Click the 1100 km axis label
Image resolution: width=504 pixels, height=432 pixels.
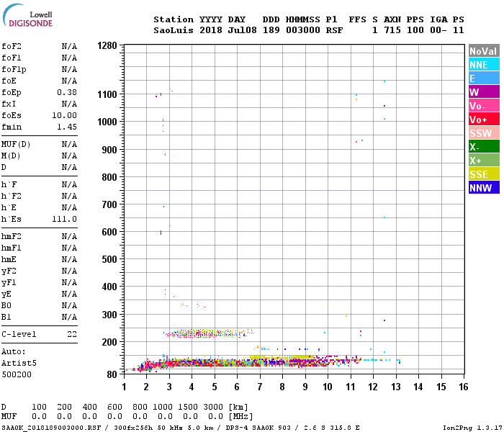(107, 94)
